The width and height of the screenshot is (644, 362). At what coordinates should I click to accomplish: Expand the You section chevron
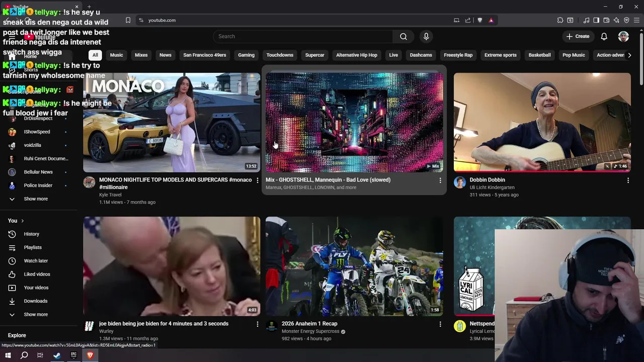point(23,221)
